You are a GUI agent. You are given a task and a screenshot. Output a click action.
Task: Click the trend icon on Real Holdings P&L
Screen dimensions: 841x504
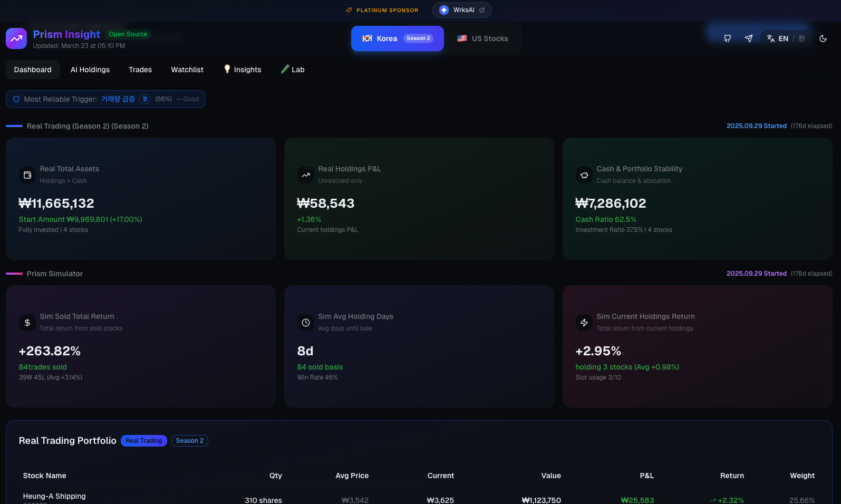(306, 175)
